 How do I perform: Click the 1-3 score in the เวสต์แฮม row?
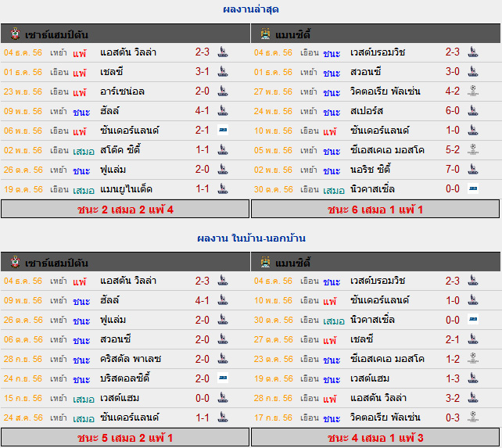453,378
